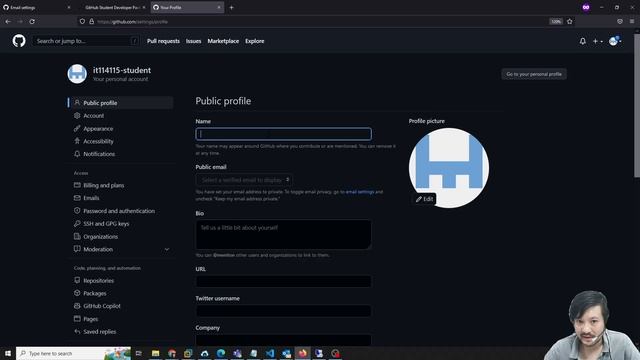Follow the email settings link
This screenshot has width=640, height=360.
pos(360,192)
